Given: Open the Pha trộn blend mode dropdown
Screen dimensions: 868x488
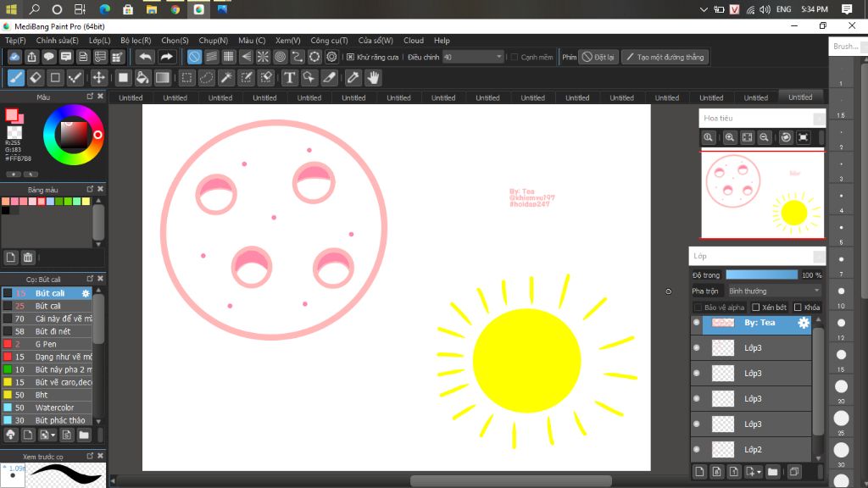Looking at the screenshot, I should click(x=775, y=291).
